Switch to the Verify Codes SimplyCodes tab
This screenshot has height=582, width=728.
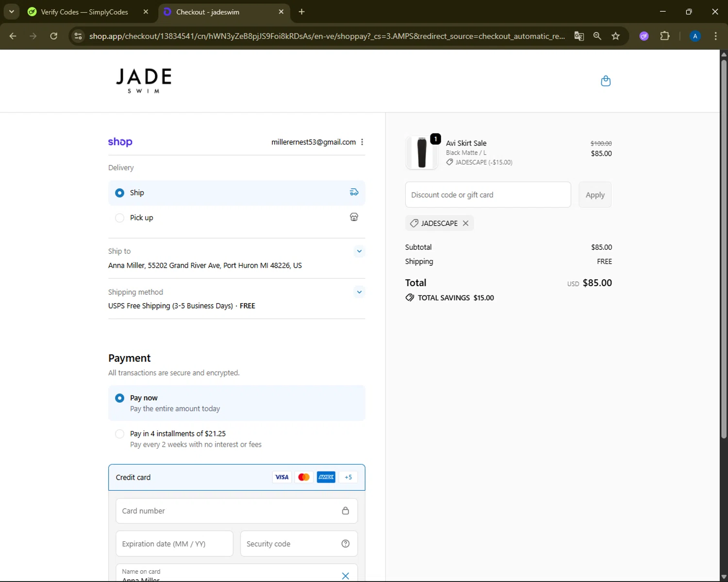coord(85,12)
